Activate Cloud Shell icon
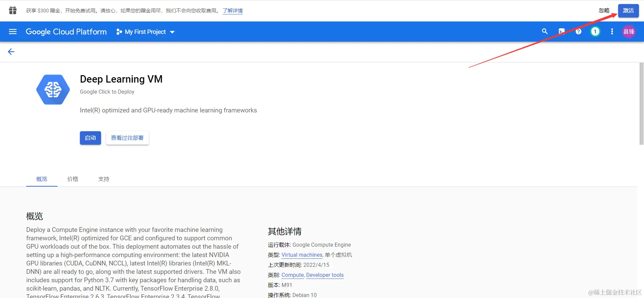Image resolution: width=644 pixels, height=298 pixels. tap(561, 32)
